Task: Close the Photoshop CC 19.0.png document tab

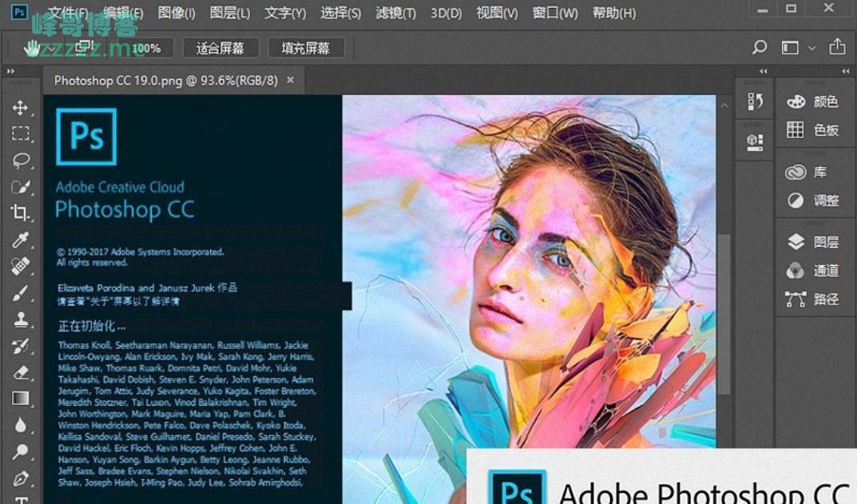Action: coord(291,80)
